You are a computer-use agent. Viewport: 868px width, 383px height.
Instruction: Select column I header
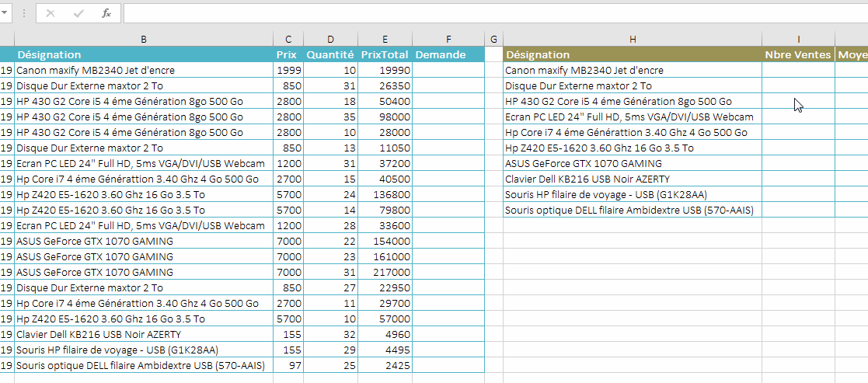(799, 40)
